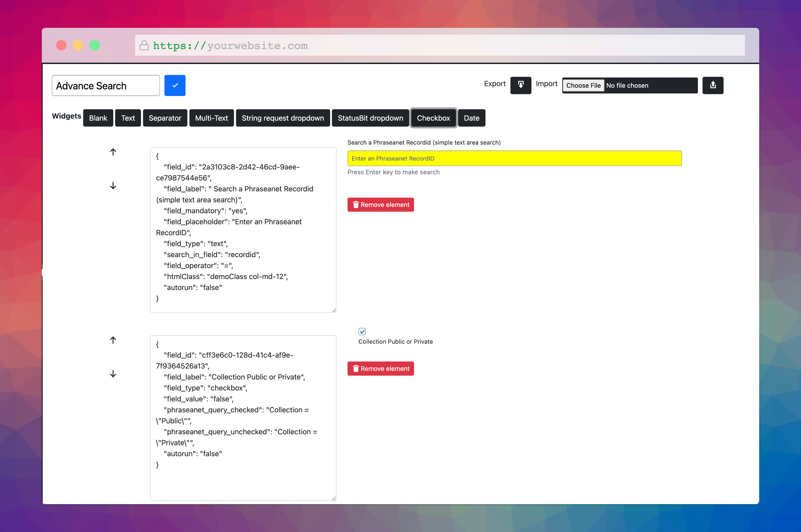
Task: Click the lock icon in address bar
Action: [x=144, y=45]
